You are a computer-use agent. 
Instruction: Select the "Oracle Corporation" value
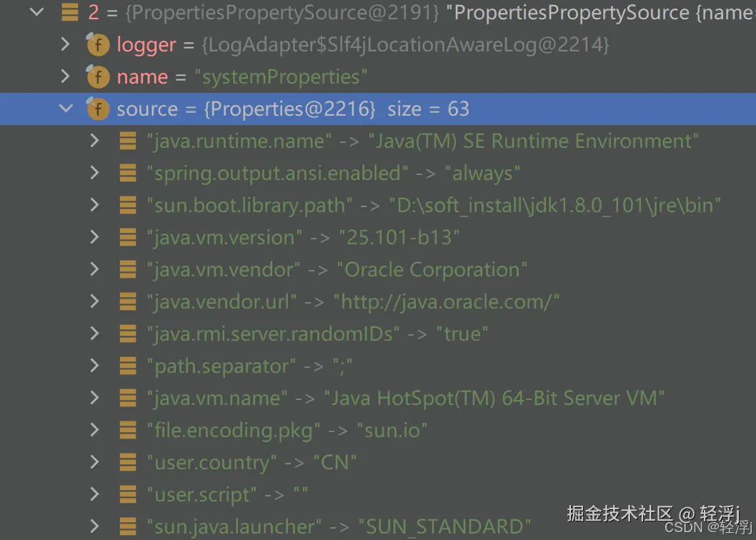click(x=432, y=269)
